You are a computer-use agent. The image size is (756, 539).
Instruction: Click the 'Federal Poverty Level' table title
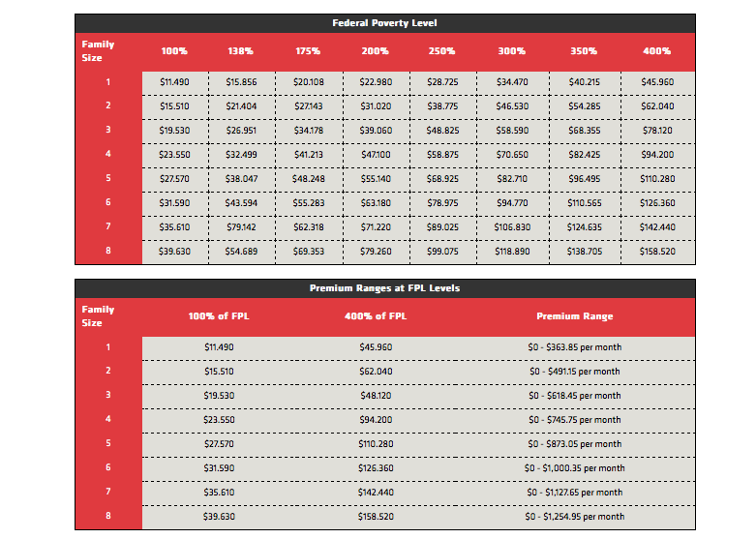tap(384, 23)
